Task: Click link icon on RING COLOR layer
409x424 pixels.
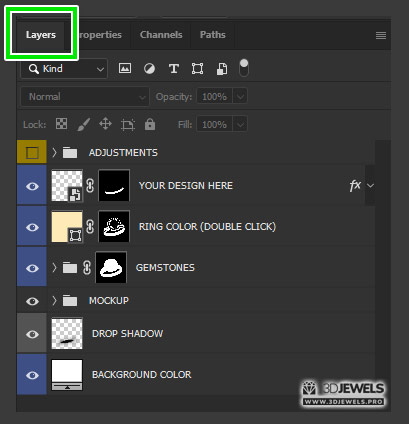Action: tap(90, 227)
